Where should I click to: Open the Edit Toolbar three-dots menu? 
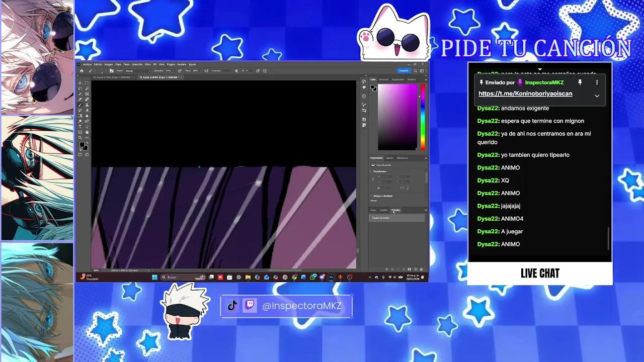tap(87, 137)
